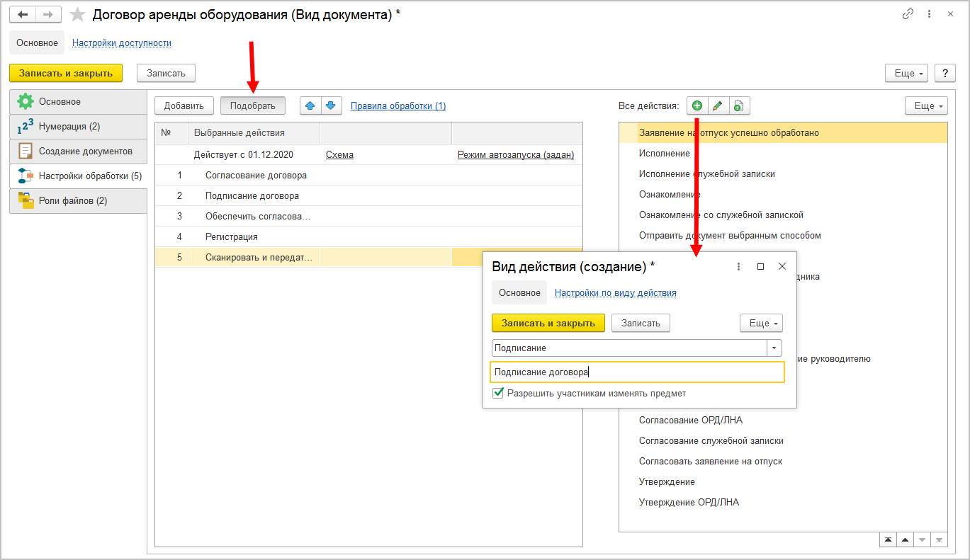This screenshot has width=970, height=560.
Task: Open help with the question mark button
Action: (x=944, y=73)
